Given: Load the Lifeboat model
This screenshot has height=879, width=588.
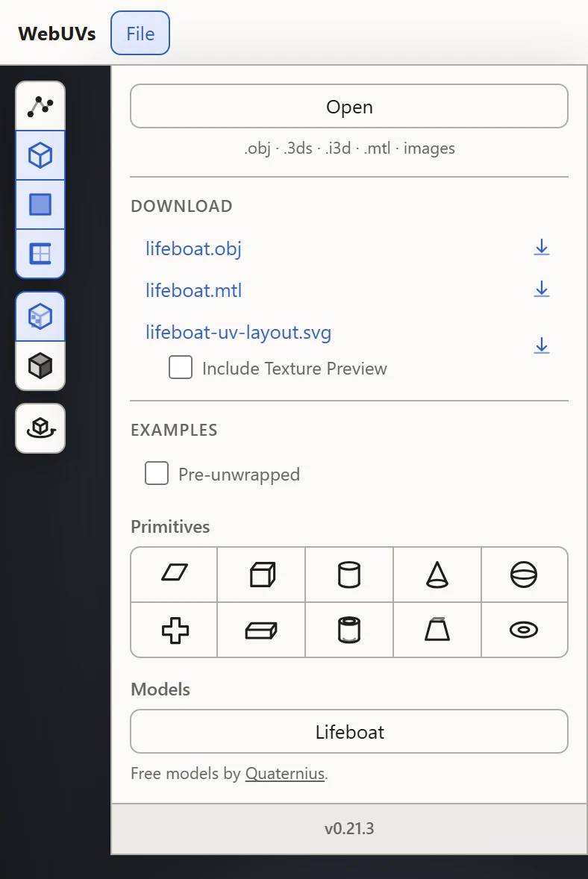Looking at the screenshot, I should [x=349, y=731].
